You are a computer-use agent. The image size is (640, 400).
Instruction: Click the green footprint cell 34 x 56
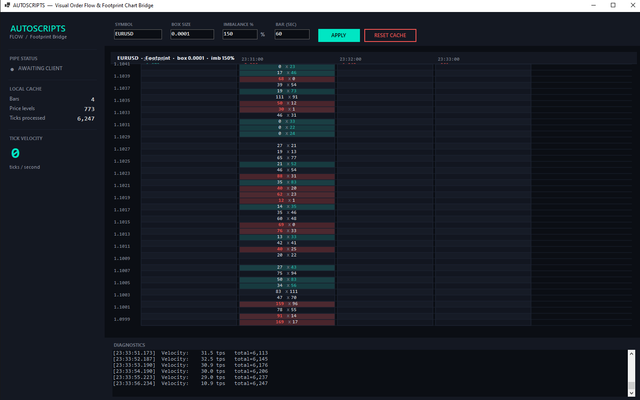(287, 286)
